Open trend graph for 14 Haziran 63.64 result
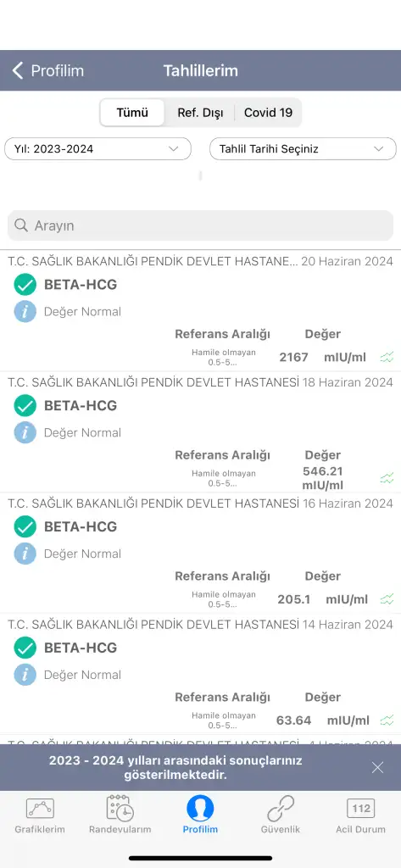 tap(387, 721)
